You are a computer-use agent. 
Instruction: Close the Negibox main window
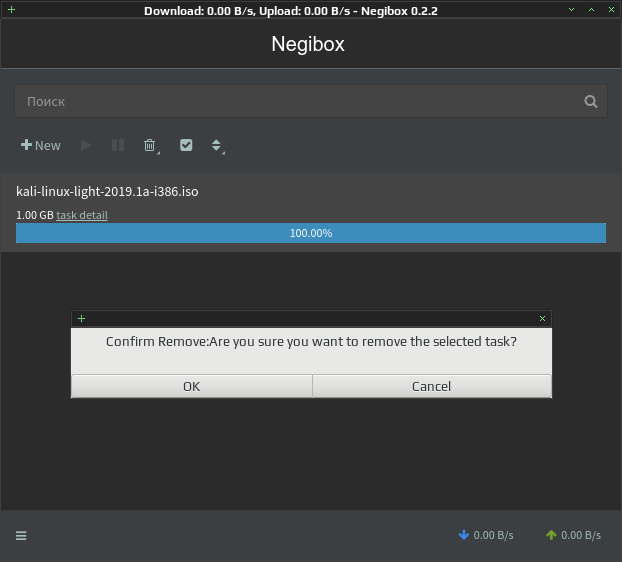[611, 10]
